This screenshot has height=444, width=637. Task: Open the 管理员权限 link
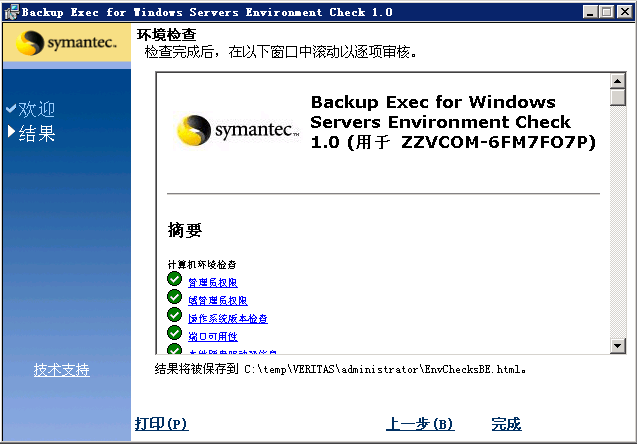pyautogui.click(x=212, y=283)
